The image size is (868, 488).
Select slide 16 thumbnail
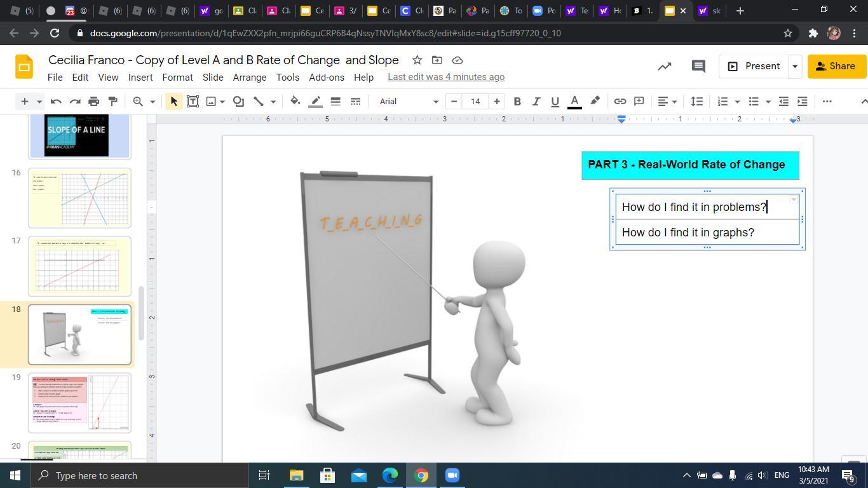click(79, 198)
